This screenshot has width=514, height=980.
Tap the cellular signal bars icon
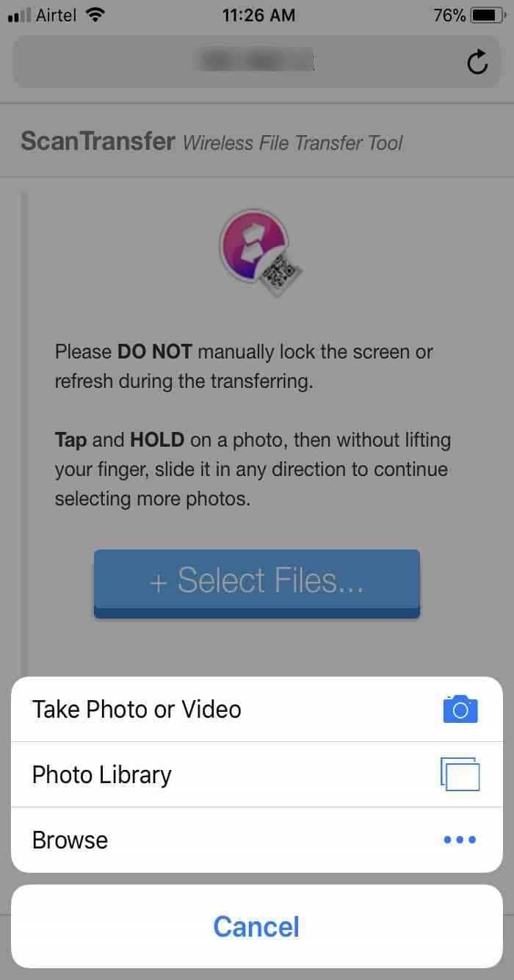18,15
